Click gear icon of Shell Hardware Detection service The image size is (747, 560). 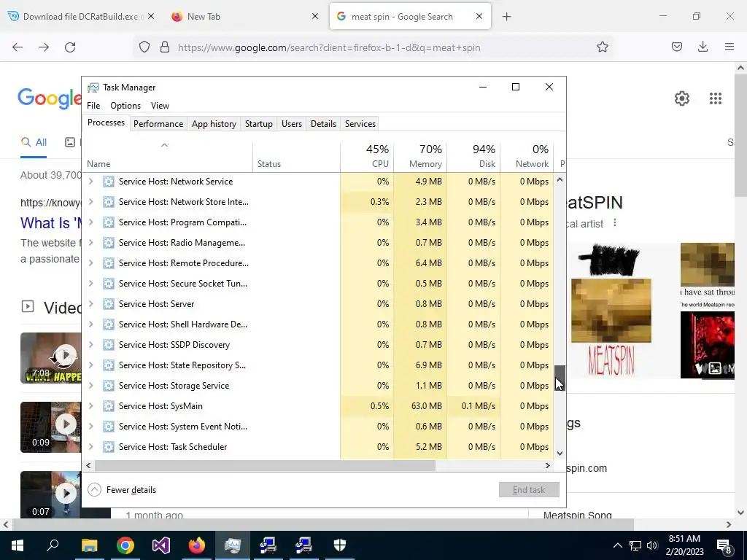pyautogui.click(x=109, y=324)
